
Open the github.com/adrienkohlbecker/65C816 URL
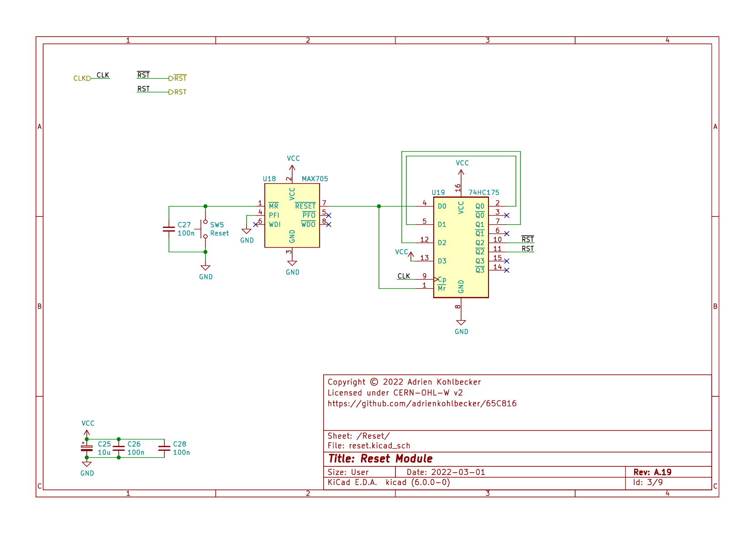[422, 404]
